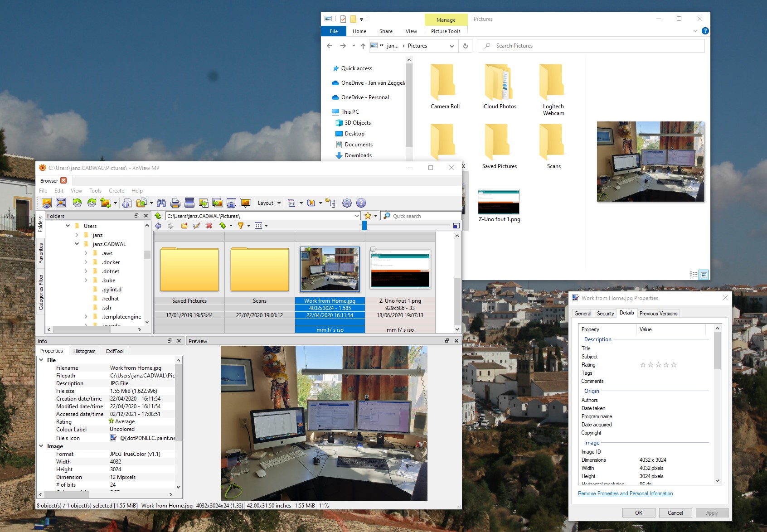The image size is (767, 532).
Task: Toggle the Explorer preview pane view button
Action: click(704, 275)
